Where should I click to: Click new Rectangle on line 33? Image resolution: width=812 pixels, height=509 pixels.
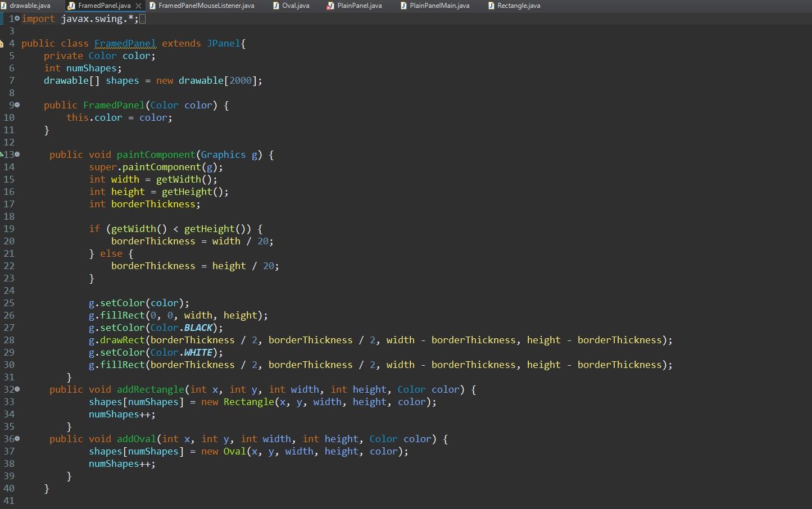(x=237, y=402)
